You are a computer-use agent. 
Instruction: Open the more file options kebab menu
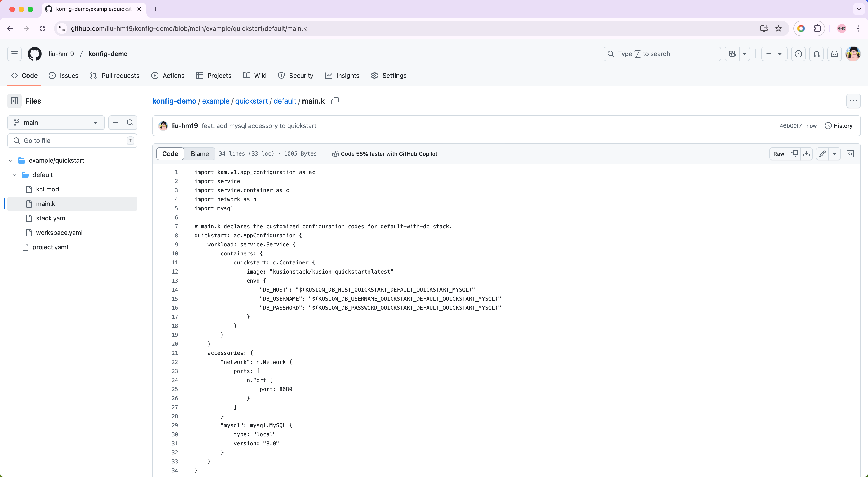coord(854,101)
